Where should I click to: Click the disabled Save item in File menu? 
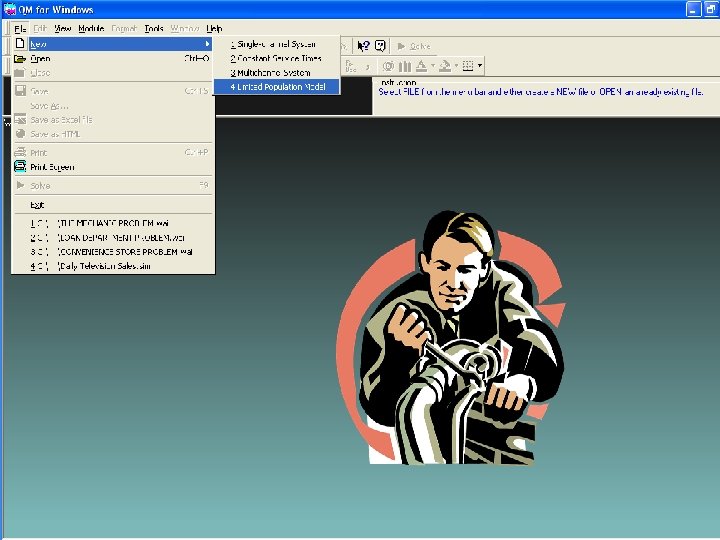(x=112, y=91)
